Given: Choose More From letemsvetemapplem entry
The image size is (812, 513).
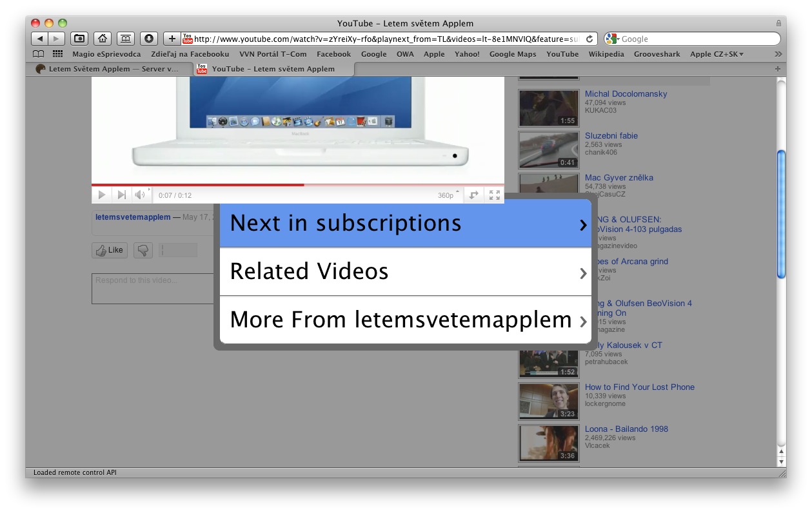Looking at the screenshot, I should coord(406,320).
